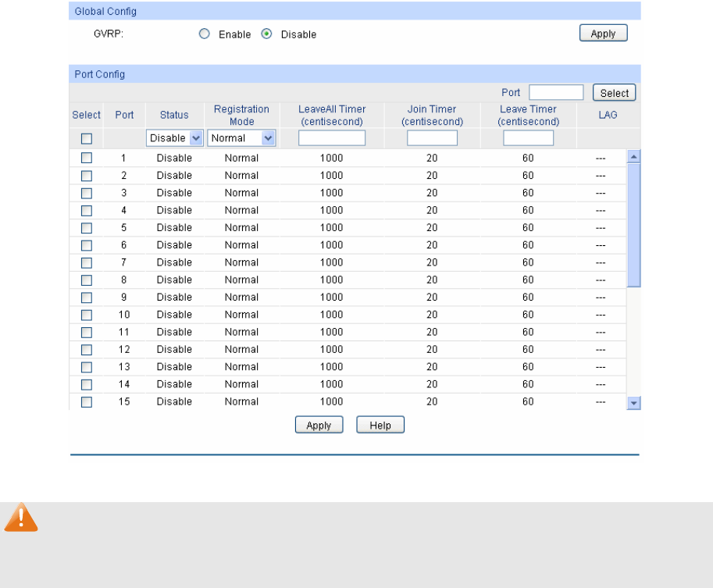Click Normal mode cell of port 13
713x588 pixels.
point(241,367)
